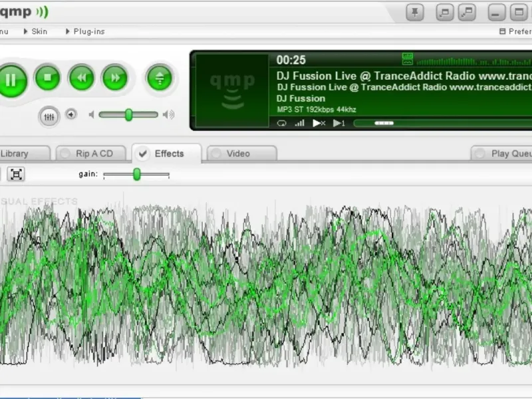Viewport: 532px width, 399px height.
Task: Stop the current track
Action: pos(47,78)
